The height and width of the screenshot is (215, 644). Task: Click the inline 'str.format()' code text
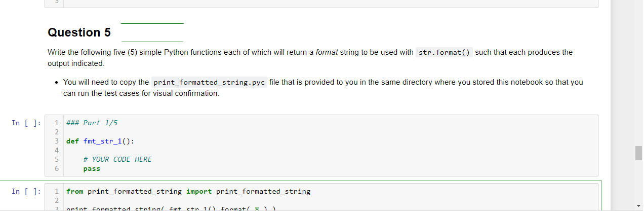[444, 52]
